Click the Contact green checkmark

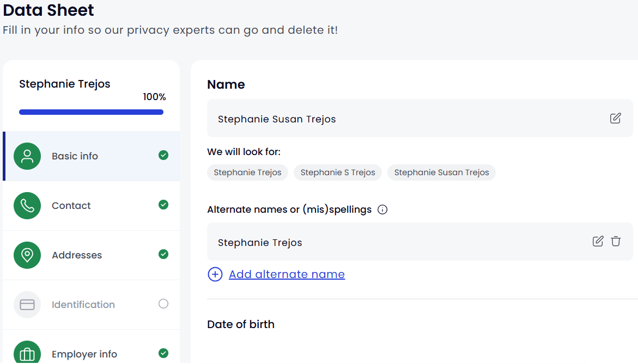[163, 205]
